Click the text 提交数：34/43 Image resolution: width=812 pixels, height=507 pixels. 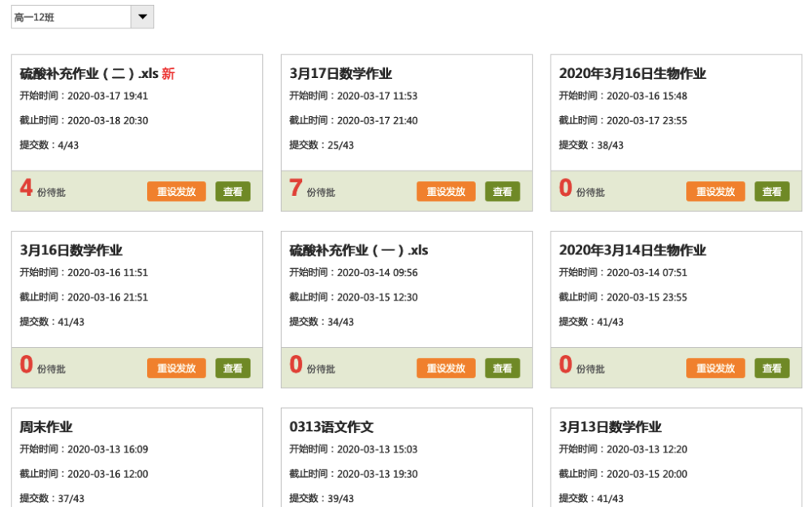click(322, 322)
